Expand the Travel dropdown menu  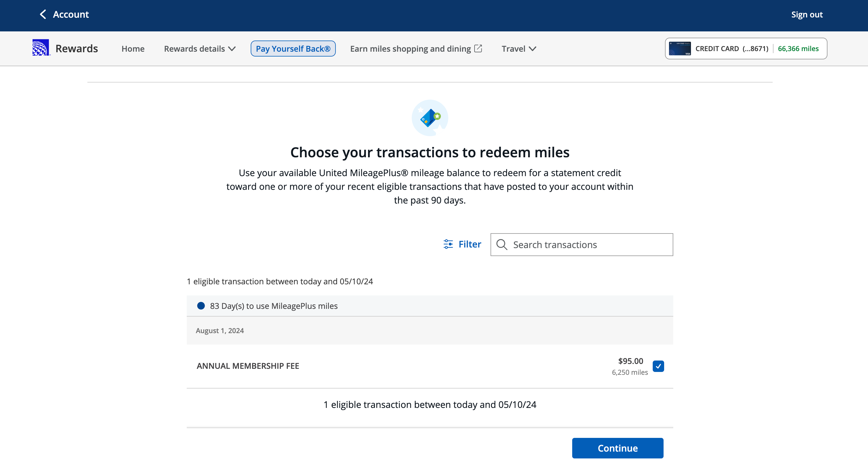tap(519, 49)
